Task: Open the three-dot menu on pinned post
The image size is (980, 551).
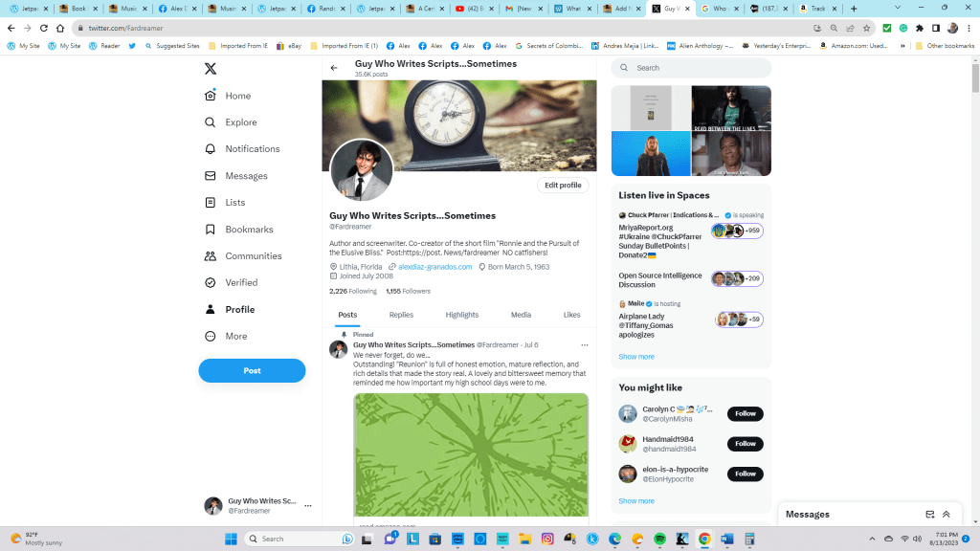Action: tap(584, 344)
